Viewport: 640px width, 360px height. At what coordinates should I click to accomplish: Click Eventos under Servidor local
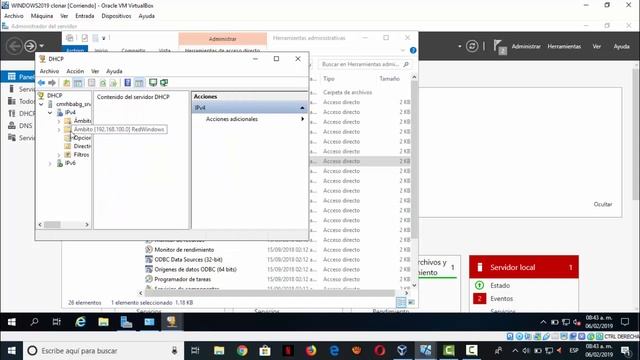(502, 299)
